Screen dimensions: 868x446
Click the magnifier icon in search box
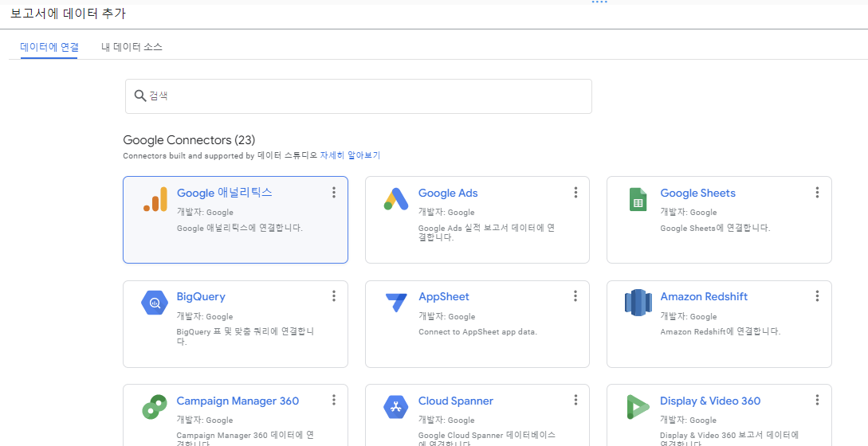140,96
